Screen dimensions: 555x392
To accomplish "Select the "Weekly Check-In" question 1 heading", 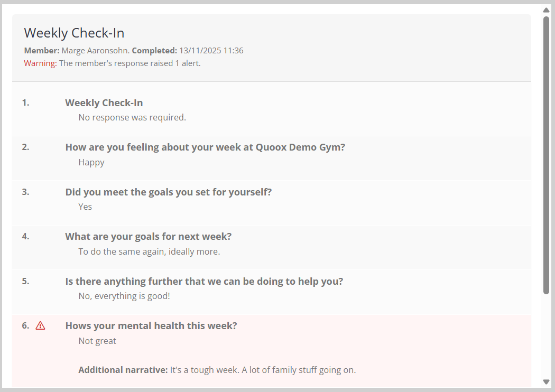I will coord(104,103).
